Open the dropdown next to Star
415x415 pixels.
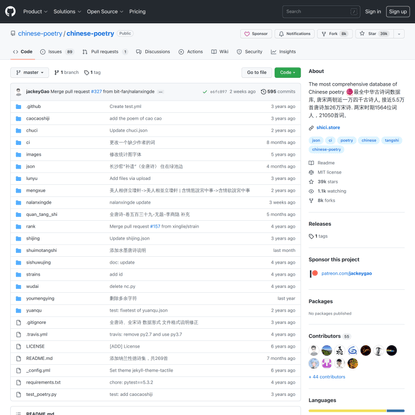399,34
